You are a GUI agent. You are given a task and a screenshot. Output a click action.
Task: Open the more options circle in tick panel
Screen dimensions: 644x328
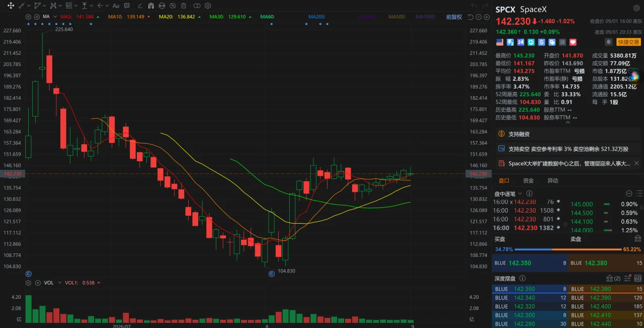[x=629, y=193]
